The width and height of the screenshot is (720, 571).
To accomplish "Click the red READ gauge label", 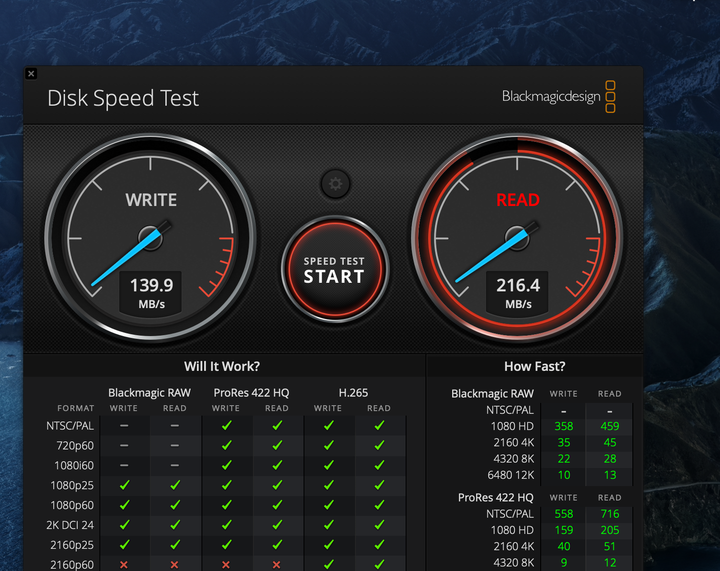I will coord(518,200).
